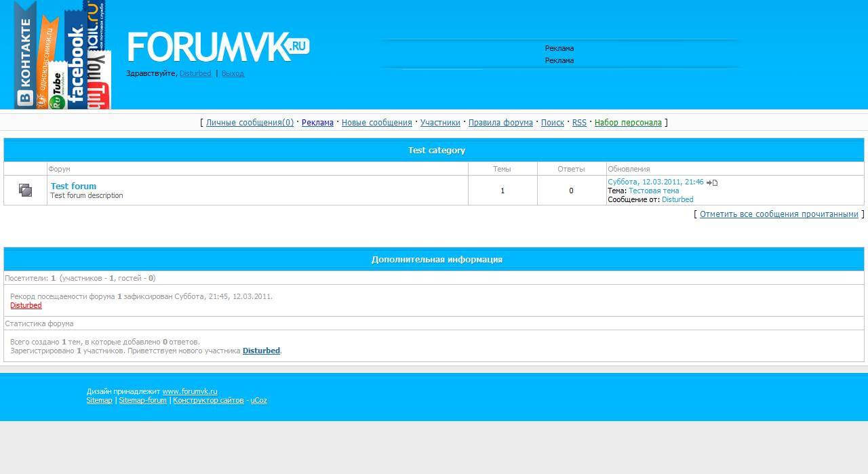Viewport: 868px width, 474px height.
Task: Click Отметить все сообщения прочитанными
Action: tap(778, 214)
